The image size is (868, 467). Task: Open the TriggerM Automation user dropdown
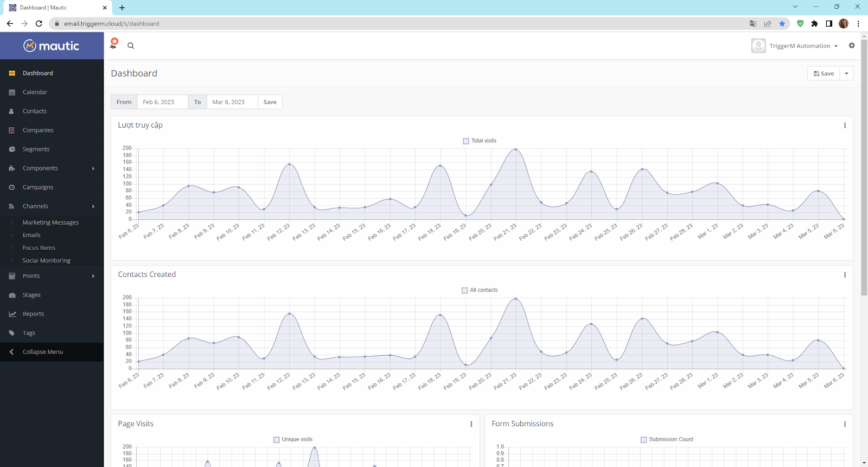tap(803, 46)
